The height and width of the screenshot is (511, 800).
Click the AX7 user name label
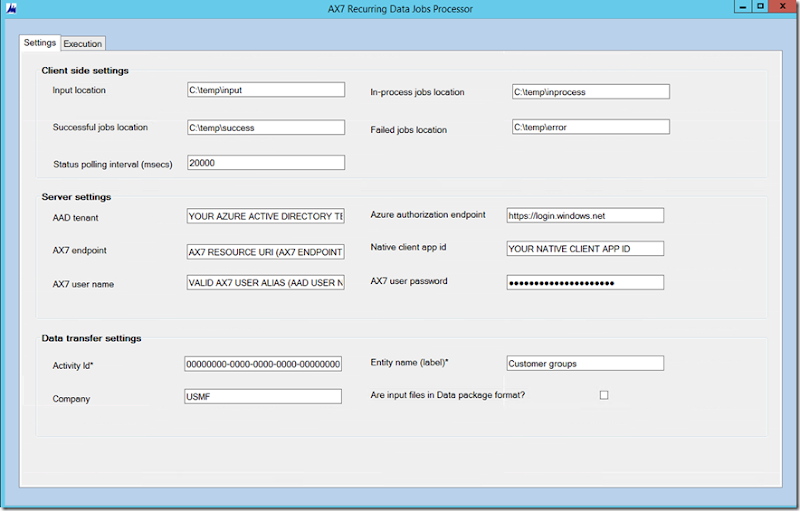(83, 284)
